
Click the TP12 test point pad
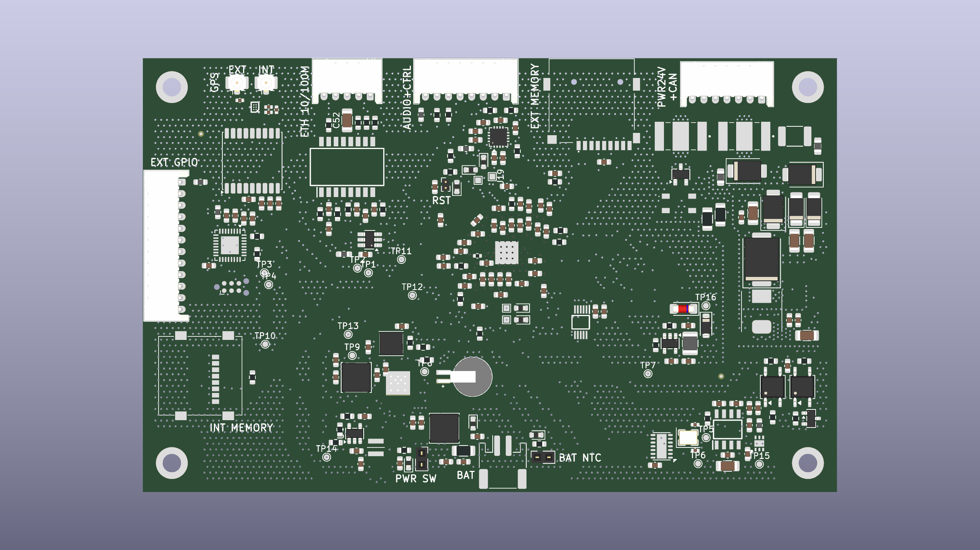coord(412,295)
